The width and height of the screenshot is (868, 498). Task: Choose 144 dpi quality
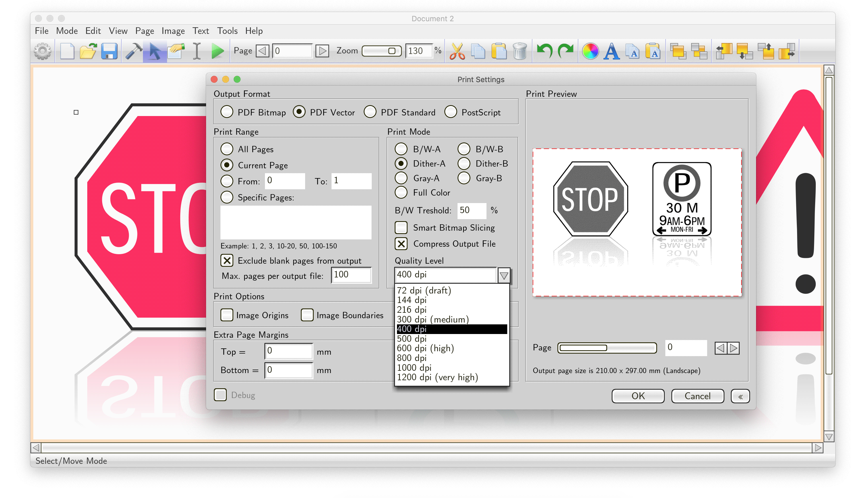click(452, 300)
